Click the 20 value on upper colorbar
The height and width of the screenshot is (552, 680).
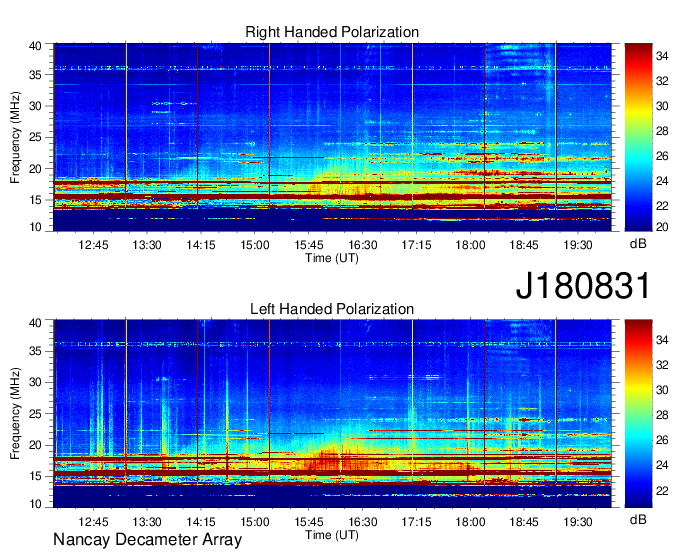662,226
